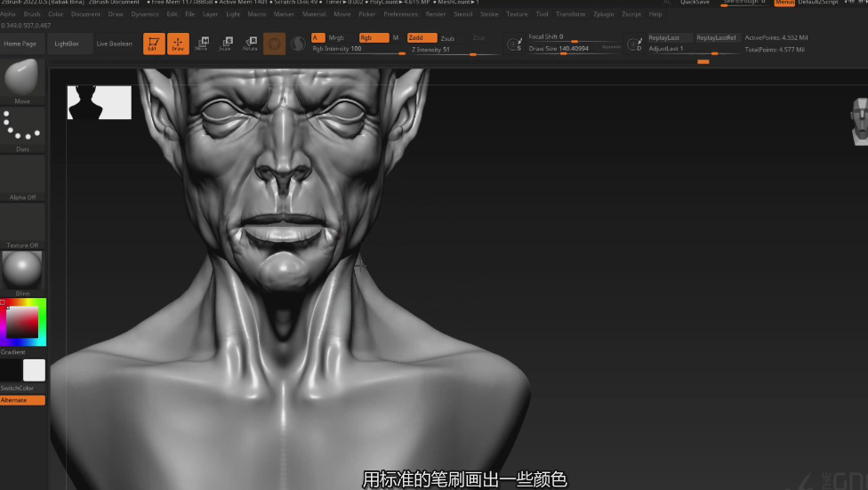Image resolution: width=868 pixels, height=490 pixels.
Task: Activate the Draw mode icon
Action: pyautogui.click(x=178, y=44)
